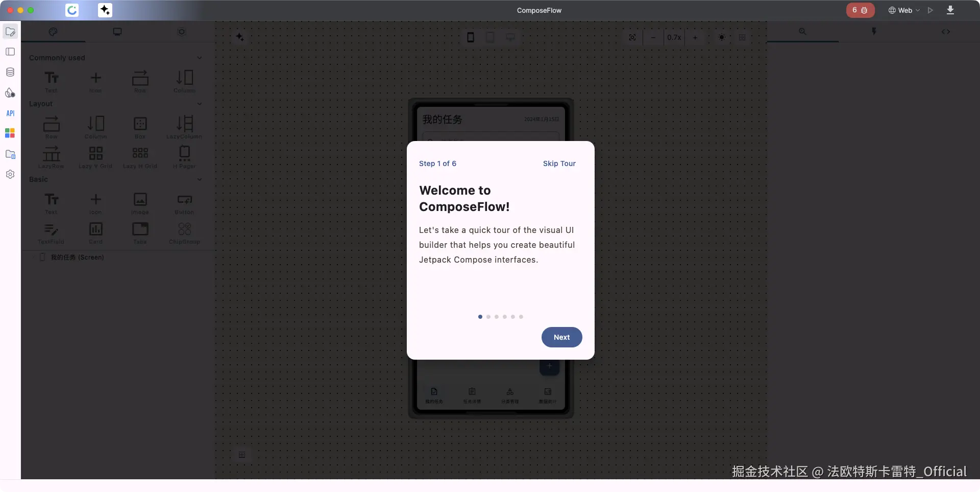Open the API editor in sidebar
Screen dimensions: 980x492
[10, 113]
